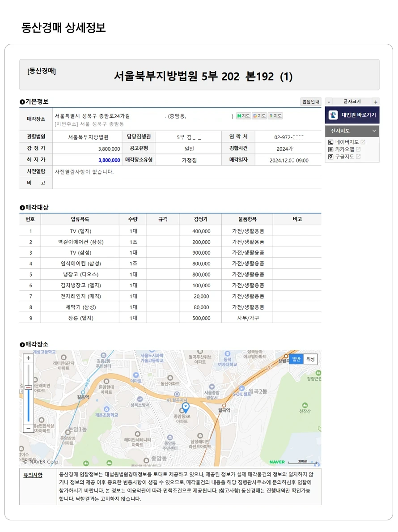Open the Google 지도 pin button beside the address
Image resolution: width=398 pixels, height=532 pixels.
pos(275,116)
